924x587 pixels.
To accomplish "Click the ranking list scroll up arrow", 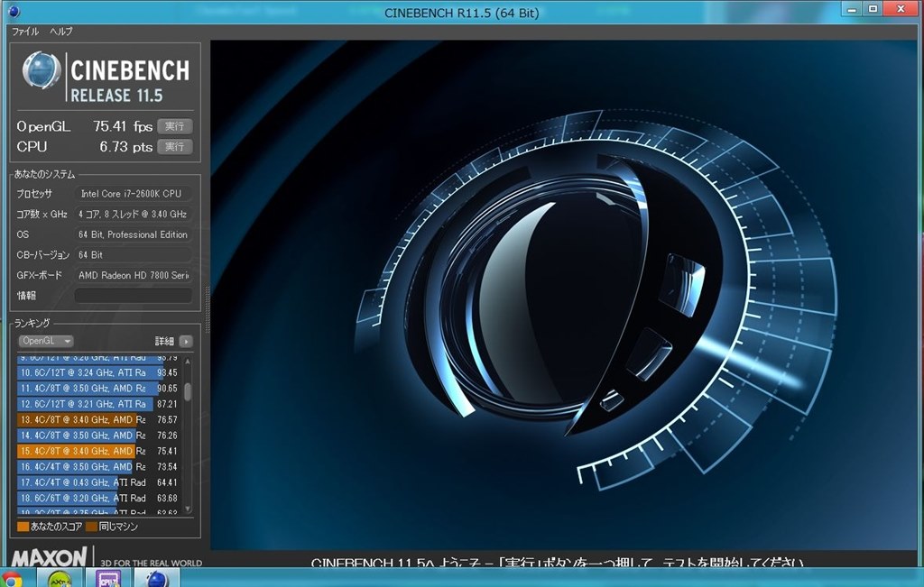I will [x=188, y=361].
